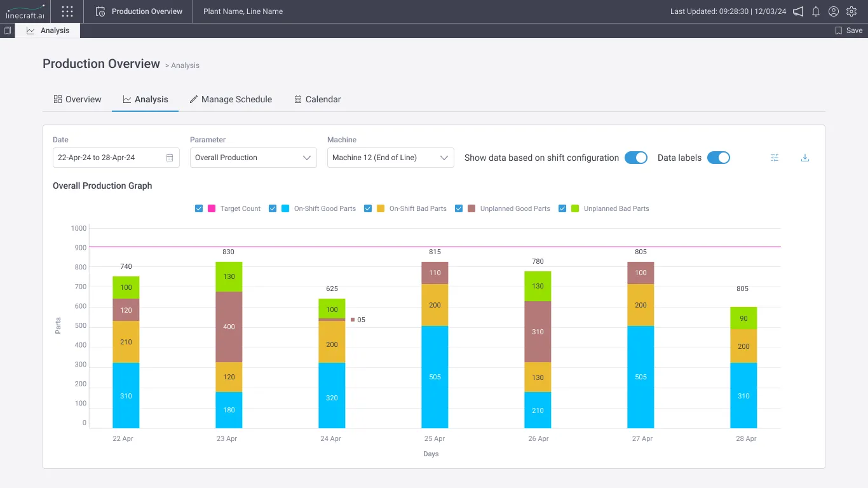Click the Production Overview top bar item
The height and width of the screenshot is (488, 868).
[x=139, y=11]
